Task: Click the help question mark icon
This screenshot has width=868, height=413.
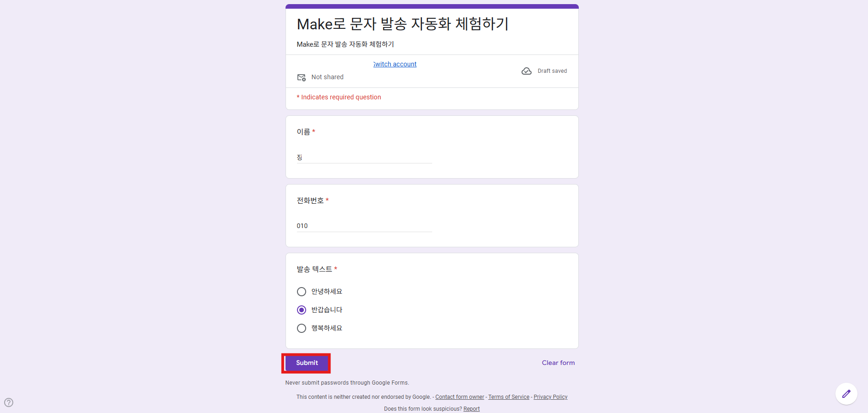Action: [x=8, y=402]
